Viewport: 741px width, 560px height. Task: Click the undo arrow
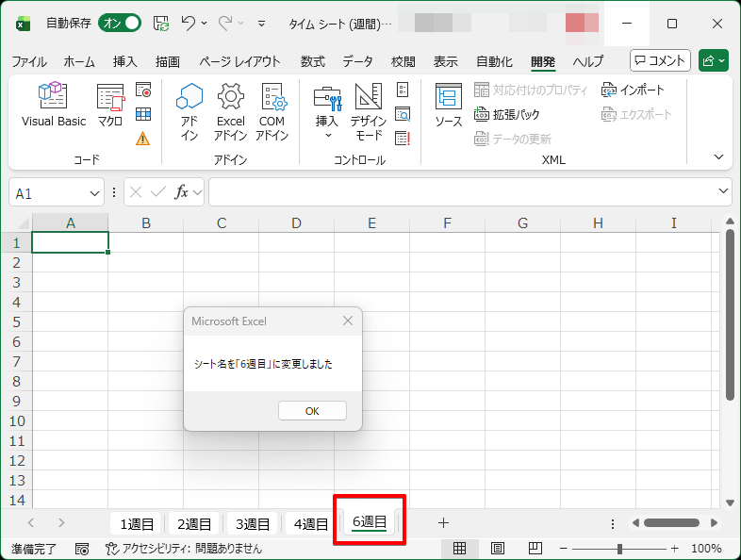(x=189, y=23)
